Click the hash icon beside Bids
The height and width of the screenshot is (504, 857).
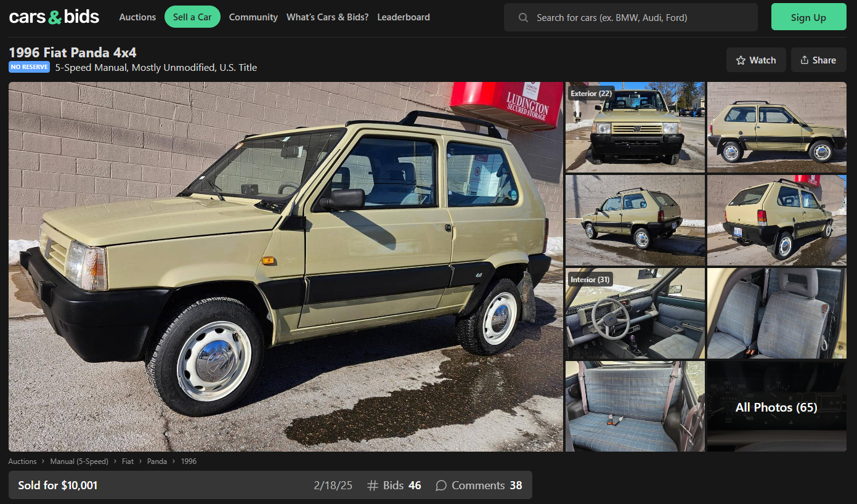(373, 486)
